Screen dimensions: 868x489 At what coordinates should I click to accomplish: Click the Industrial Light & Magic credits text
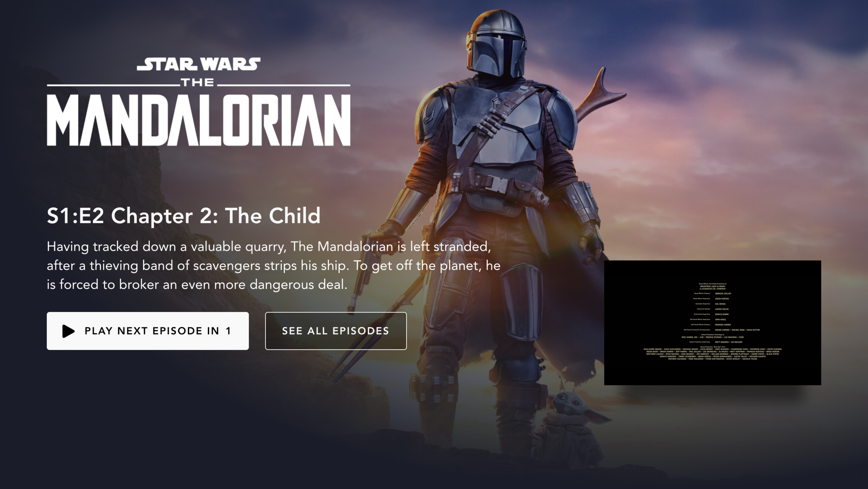click(712, 286)
